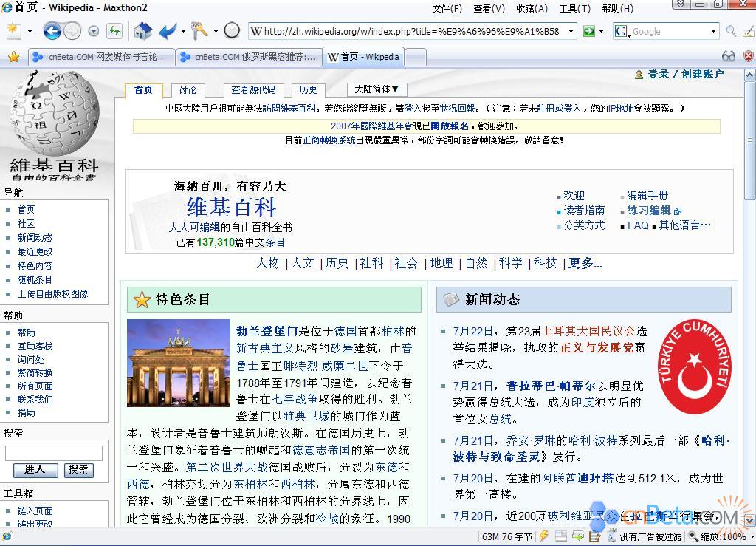Click the 搜索 button in sidebar
Viewport: 756px width, 546px height.
(78, 469)
